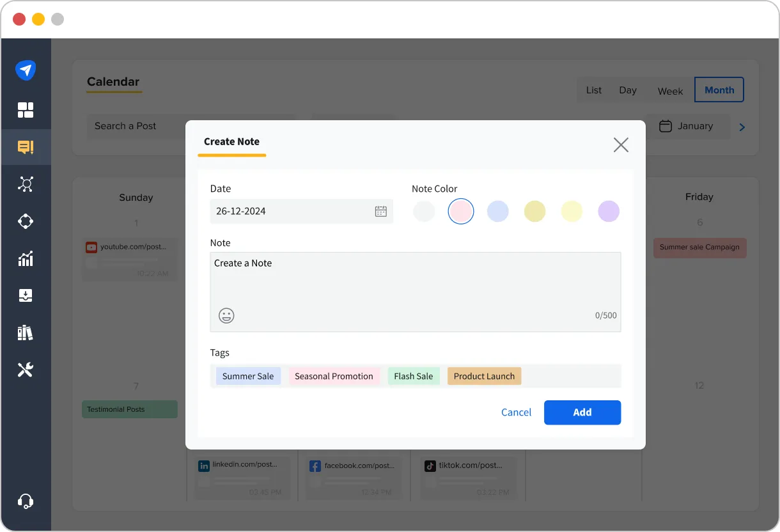Click the headset support icon
This screenshot has width=780, height=532.
(26, 501)
